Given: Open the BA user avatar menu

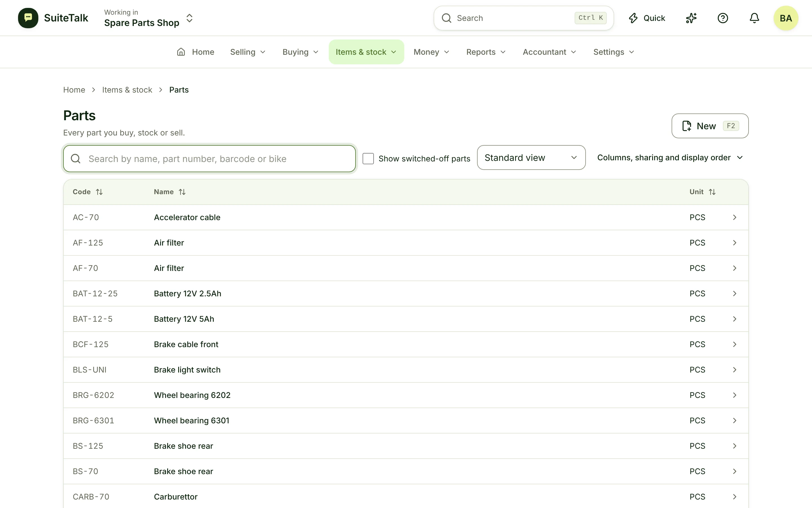Looking at the screenshot, I should [786, 18].
